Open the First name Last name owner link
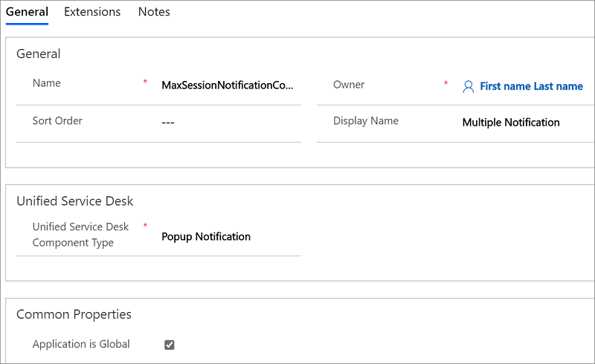Image resolution: width=595 pixels, height=364 pixels. click(531, 86)
